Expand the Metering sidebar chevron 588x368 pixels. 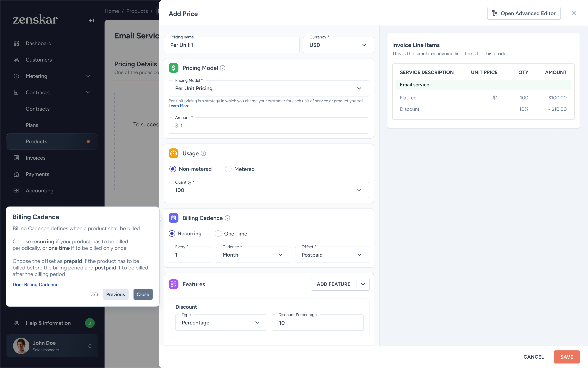88,76
